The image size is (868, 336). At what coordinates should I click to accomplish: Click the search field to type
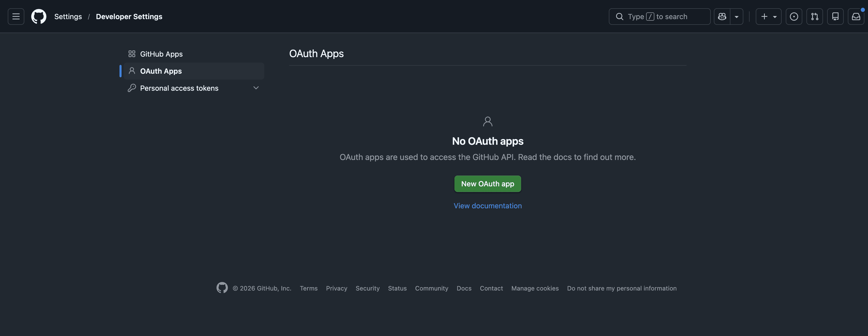point(660,16)
